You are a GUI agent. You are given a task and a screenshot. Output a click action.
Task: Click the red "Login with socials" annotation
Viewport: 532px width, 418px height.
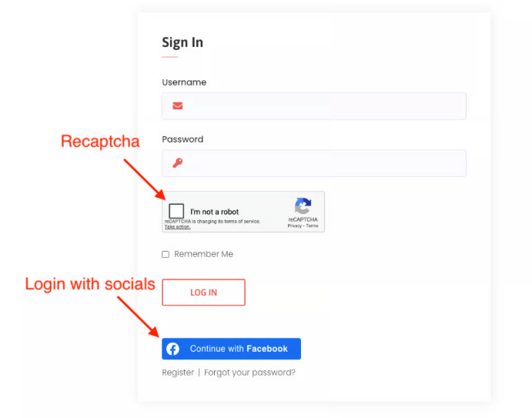tap(90, 284)
